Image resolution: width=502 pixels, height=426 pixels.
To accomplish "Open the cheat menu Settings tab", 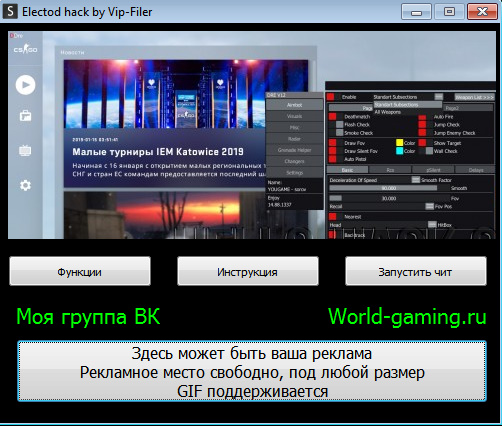I will [x=295, y=173].
